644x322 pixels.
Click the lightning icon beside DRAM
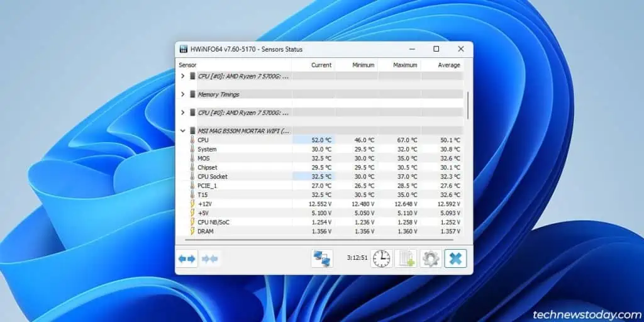[x=192, y=231]
